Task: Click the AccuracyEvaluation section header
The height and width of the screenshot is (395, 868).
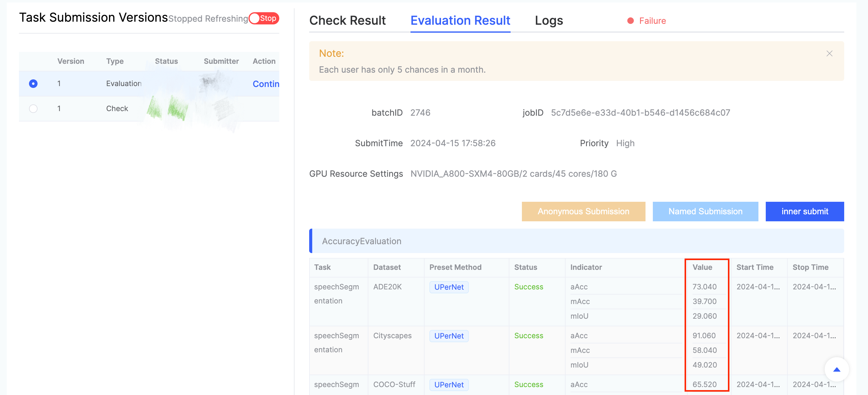Action: pyautogui.click(x=361, y=241)
